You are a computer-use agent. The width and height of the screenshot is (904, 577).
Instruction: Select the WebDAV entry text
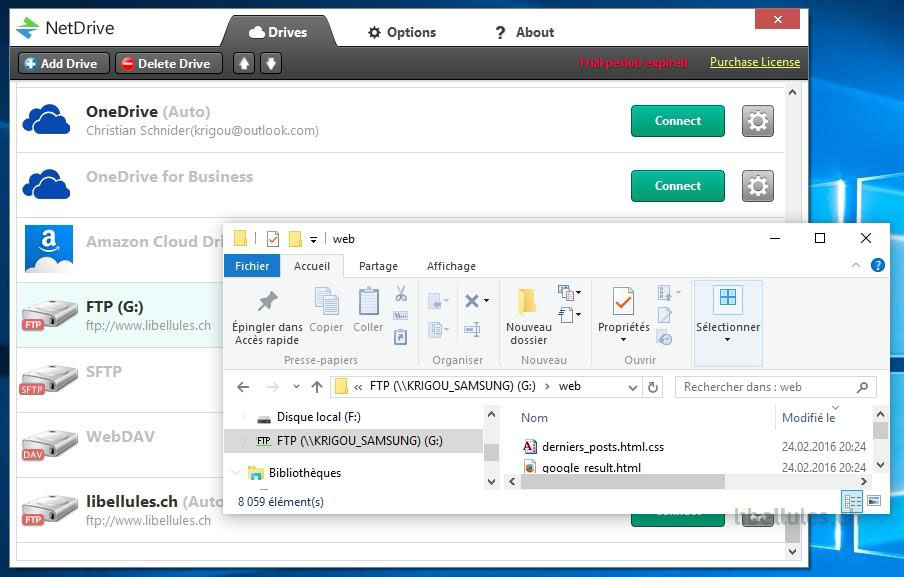(120, 436)
